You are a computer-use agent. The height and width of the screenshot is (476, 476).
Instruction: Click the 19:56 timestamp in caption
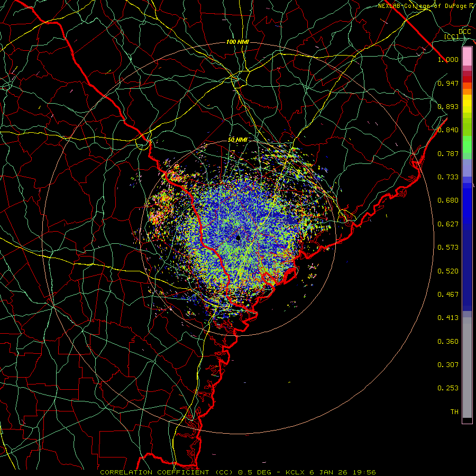[x=364, y=472]
